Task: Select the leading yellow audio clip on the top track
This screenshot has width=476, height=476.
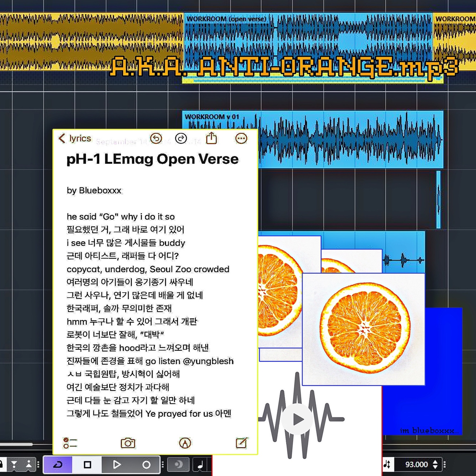Action: 92,41
